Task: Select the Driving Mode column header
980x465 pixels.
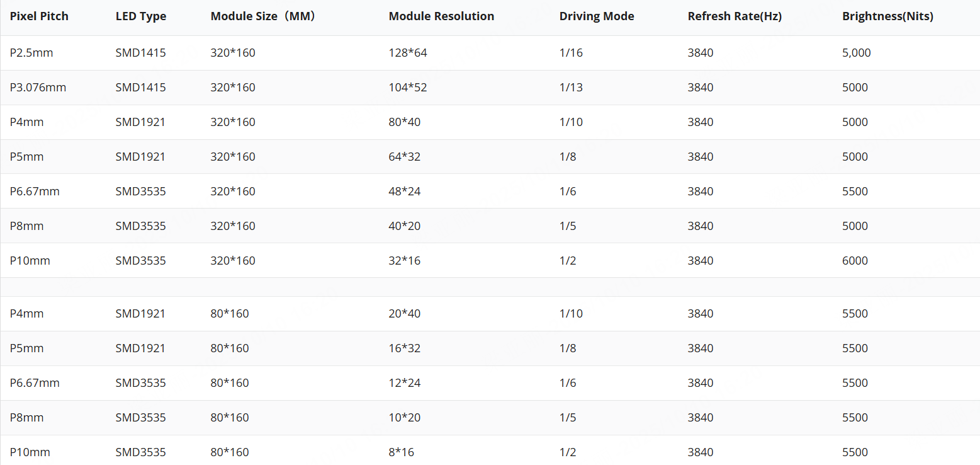Action: 597,16
